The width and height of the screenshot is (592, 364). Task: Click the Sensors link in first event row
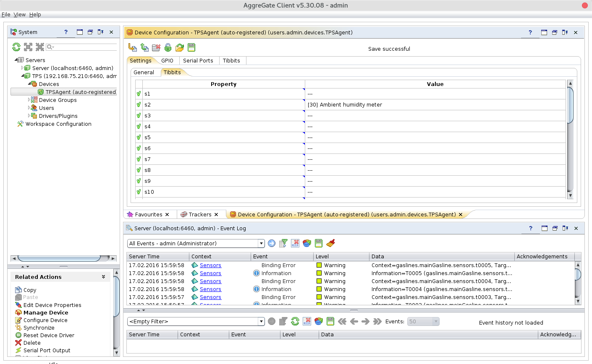tap(210, 265)
